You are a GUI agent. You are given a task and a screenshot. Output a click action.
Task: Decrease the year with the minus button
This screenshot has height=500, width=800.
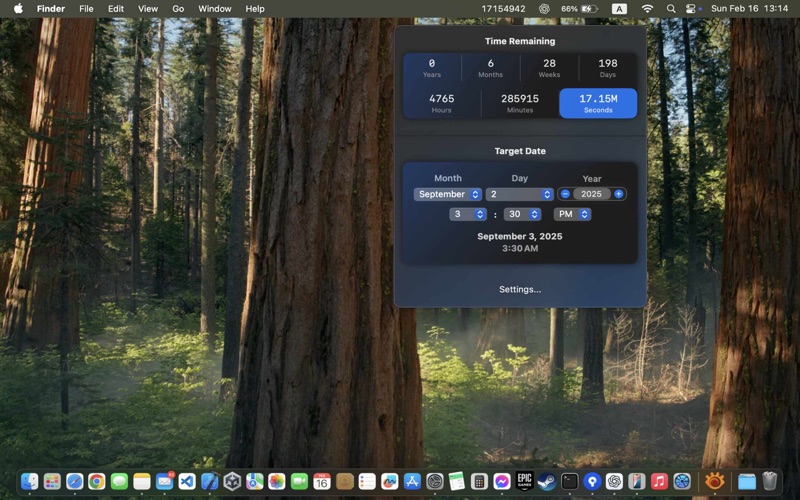click(565, 194)
